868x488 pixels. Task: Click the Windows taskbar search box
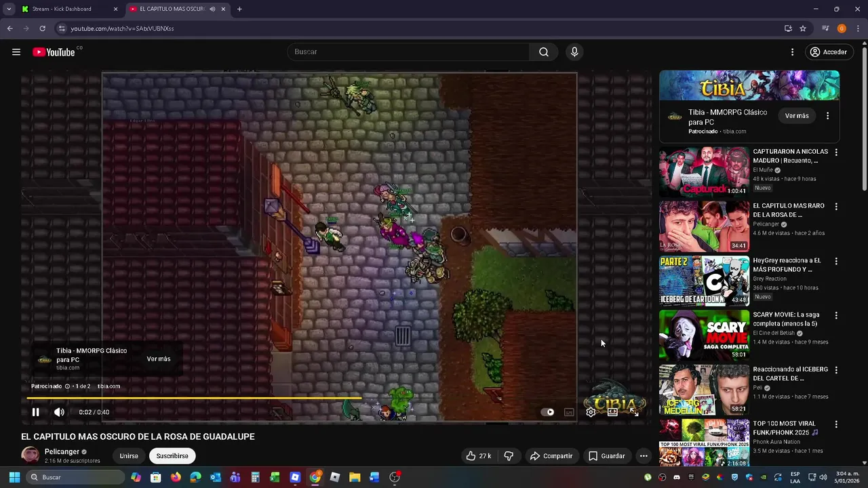[75, 477]
